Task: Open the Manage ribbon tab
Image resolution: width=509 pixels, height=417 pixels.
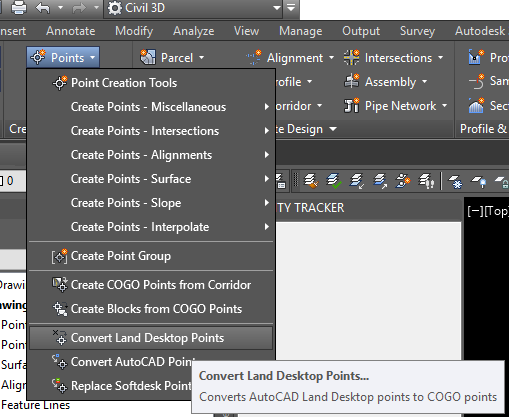Action: click(301, 31)
